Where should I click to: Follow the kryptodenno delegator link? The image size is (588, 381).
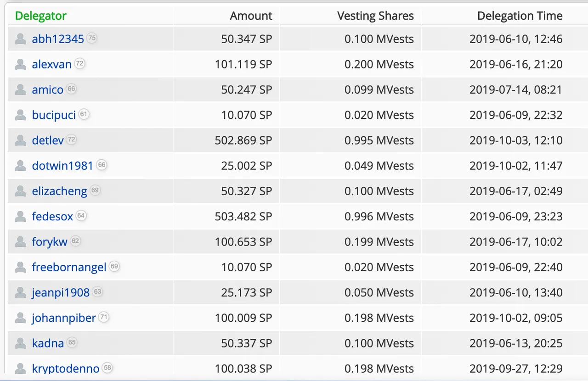pos(66,369)
